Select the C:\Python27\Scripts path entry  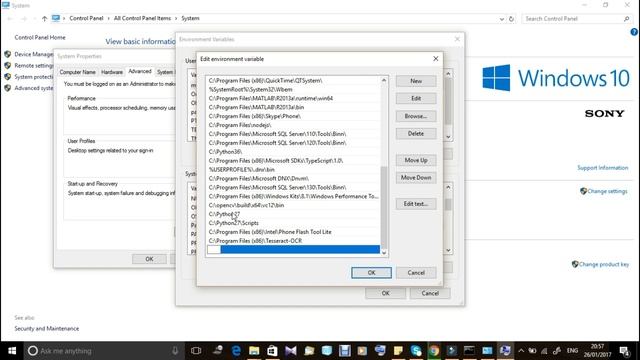point(293,223)
